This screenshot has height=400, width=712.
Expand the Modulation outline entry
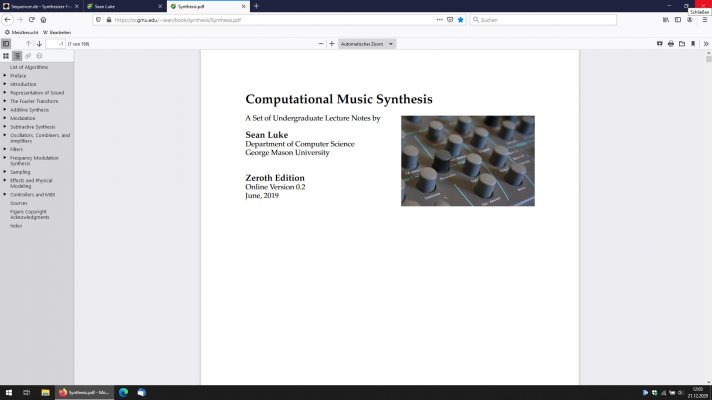(5, 118)
